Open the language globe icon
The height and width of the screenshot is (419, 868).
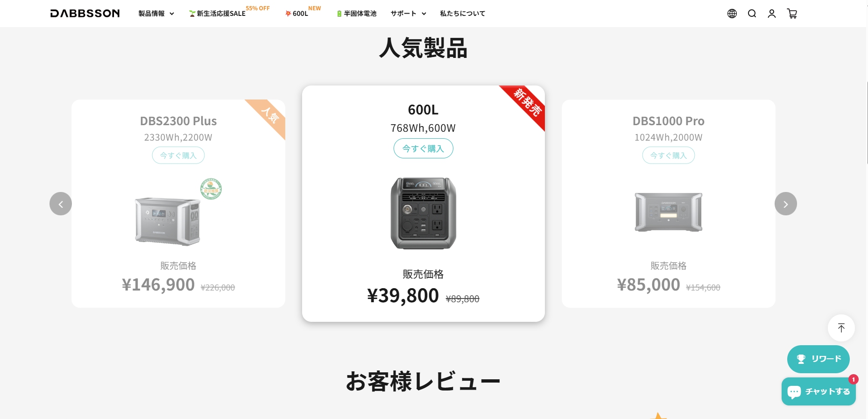(732, 14)
